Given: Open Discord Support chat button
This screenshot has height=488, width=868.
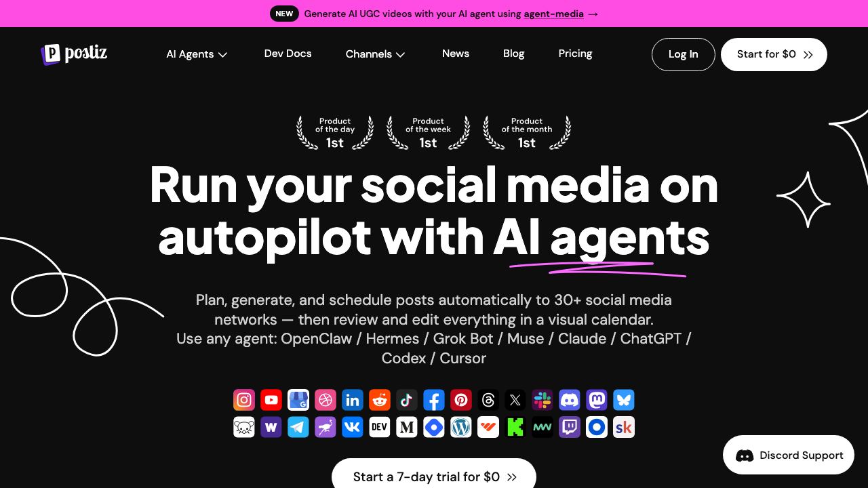Looking at the screenshot, I should pyautogui.click(x=789, y=455).
